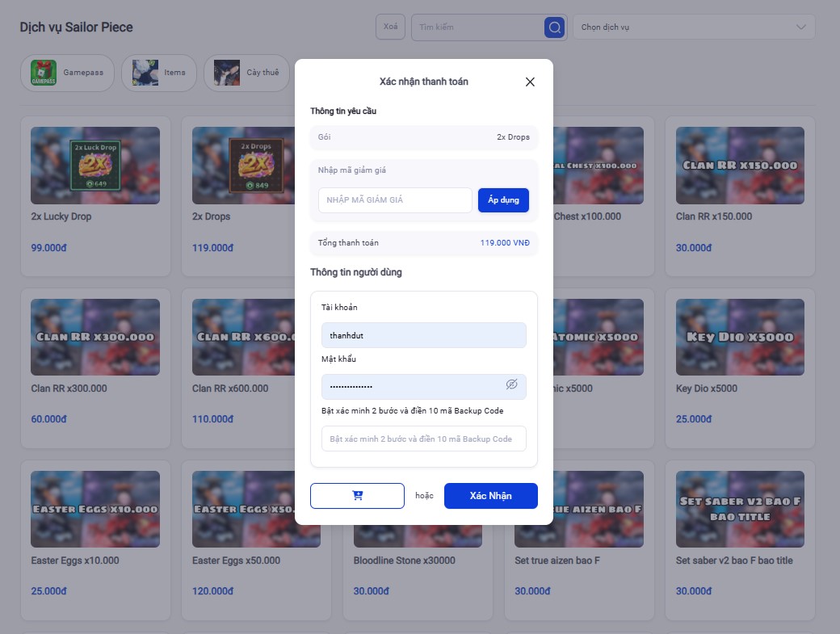The image size is (840, 634).
Task: Click the 120.000đ price
Action: point(212,591)
